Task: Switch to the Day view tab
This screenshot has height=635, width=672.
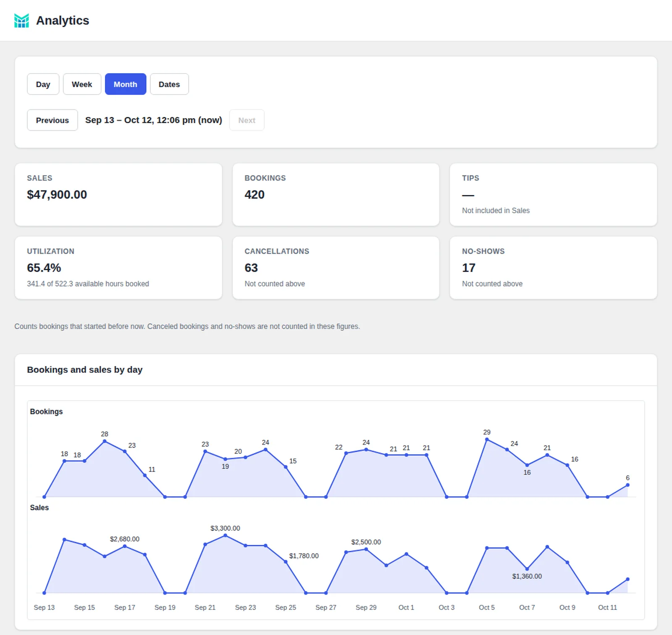Action: click(x=43, y=84)
